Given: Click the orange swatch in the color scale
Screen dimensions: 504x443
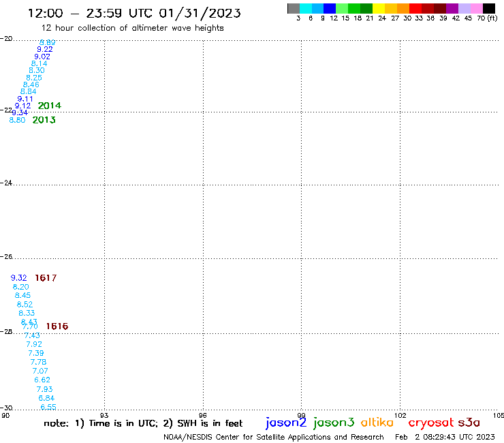Looking at the screenshot, I should pyautogui.click(x=403, y=8).
